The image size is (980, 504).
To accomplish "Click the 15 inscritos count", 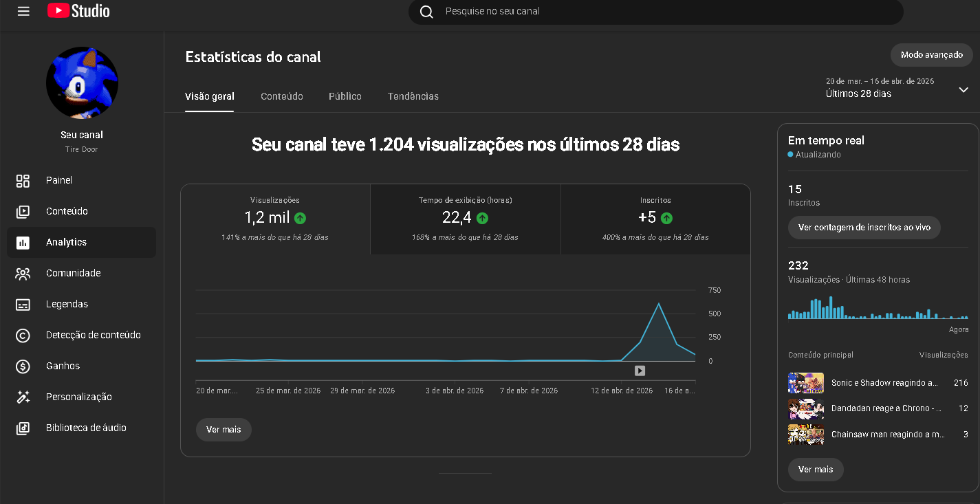I will pos(795,189).
